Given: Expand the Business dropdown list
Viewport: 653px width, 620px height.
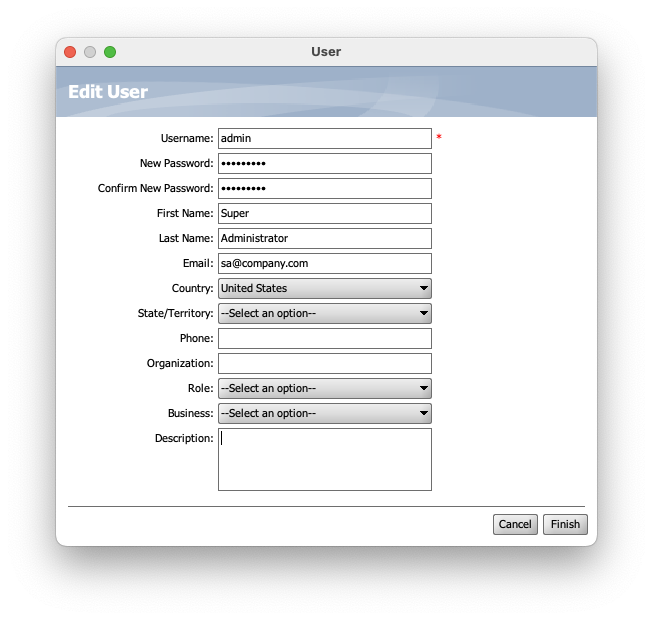Looking at the screenshot, I should click(x=324, y=413).
